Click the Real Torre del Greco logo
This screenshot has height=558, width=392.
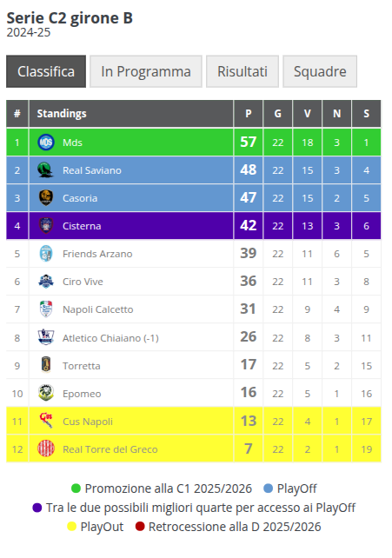[x=46, y=448]
